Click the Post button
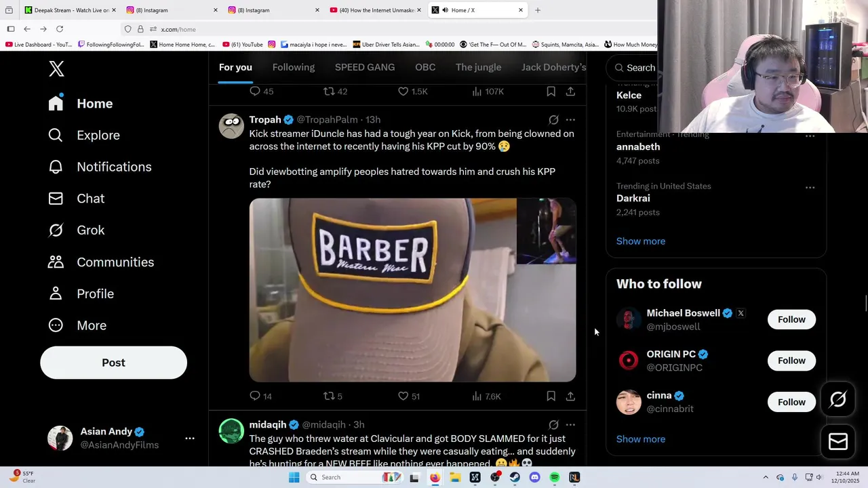 click(x=113, y=363)
